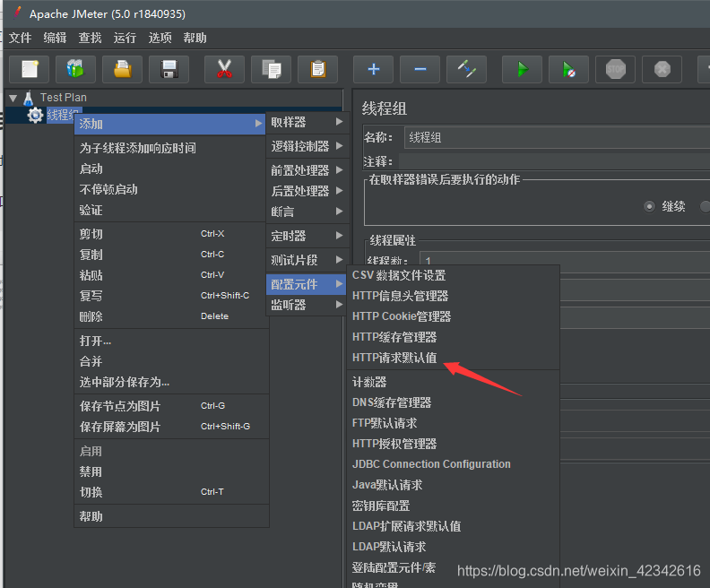The image size is (710, 588).
Task: Click 验证 in context menu
Action: [171, 210]
